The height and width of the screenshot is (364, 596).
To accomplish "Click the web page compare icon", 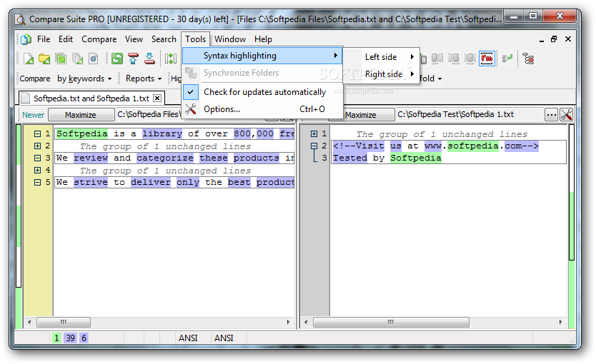I will 93,59.
